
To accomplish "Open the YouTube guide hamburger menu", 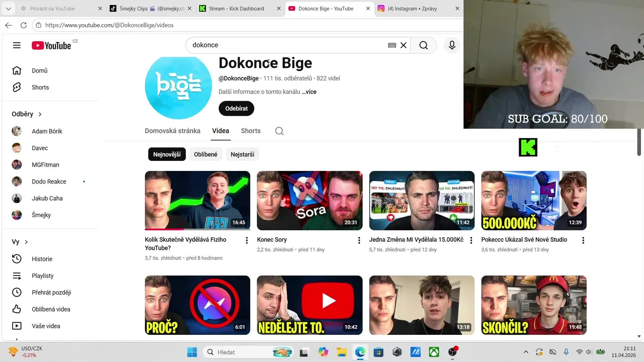I will [x=17, y=45].
